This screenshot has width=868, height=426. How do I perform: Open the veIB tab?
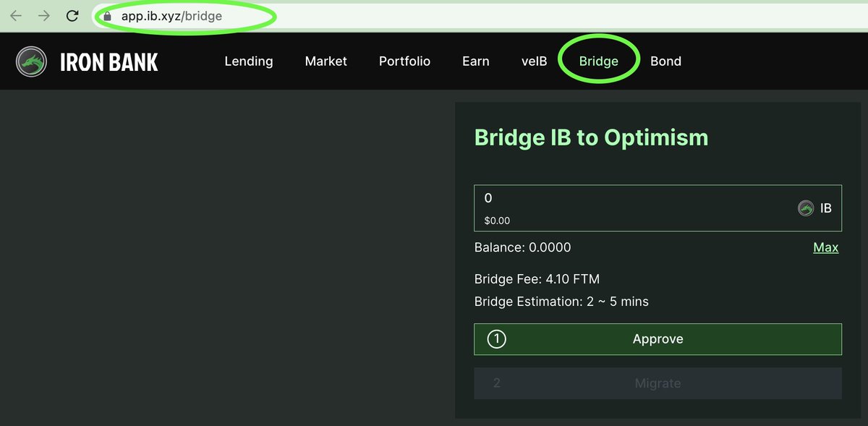point(535,61)
